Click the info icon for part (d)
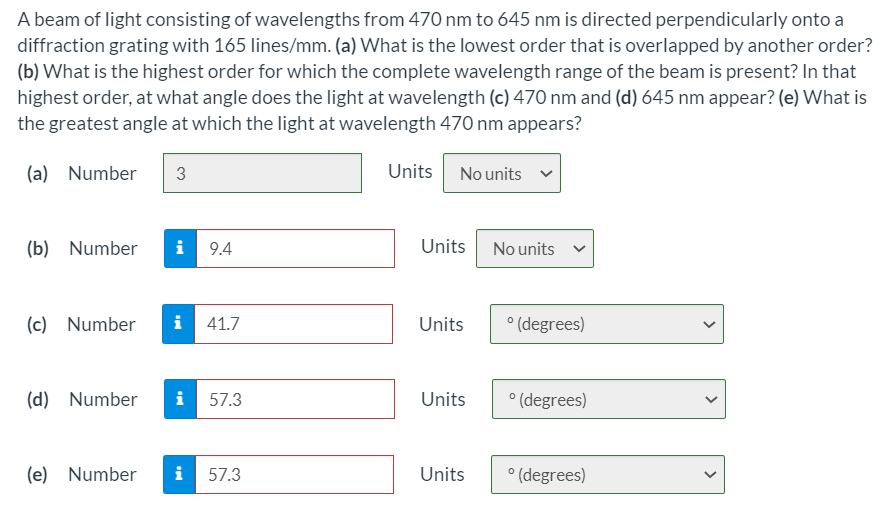892x530 pixels. [x=179, y=399]
